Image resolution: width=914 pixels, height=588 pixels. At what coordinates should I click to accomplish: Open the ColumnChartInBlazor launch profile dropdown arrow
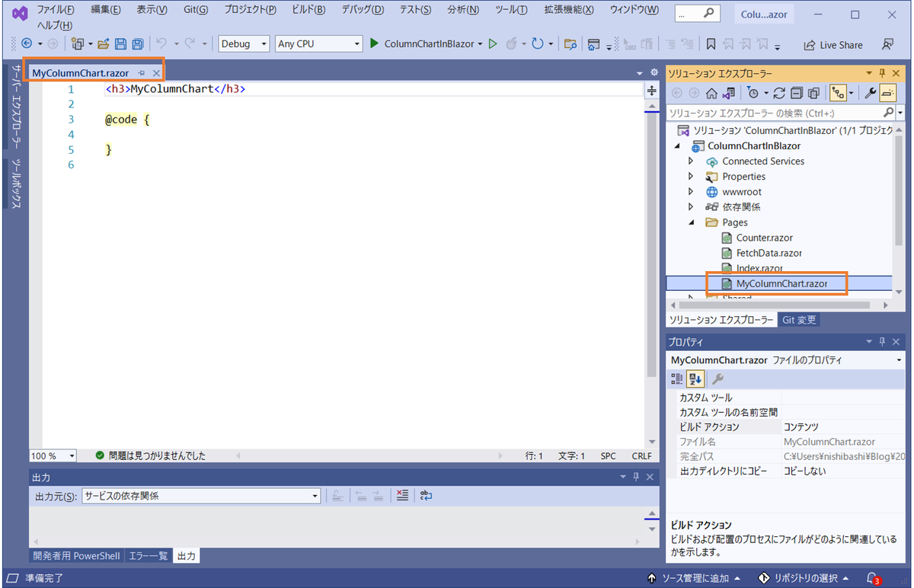click(x=480, y=44)
